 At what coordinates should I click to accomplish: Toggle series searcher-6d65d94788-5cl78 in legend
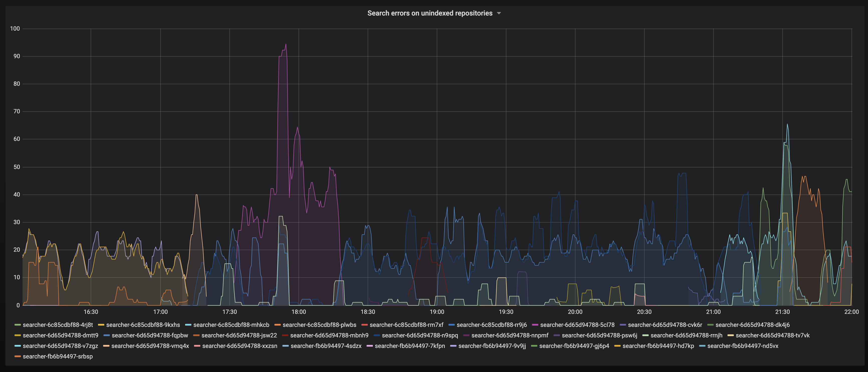577,325
